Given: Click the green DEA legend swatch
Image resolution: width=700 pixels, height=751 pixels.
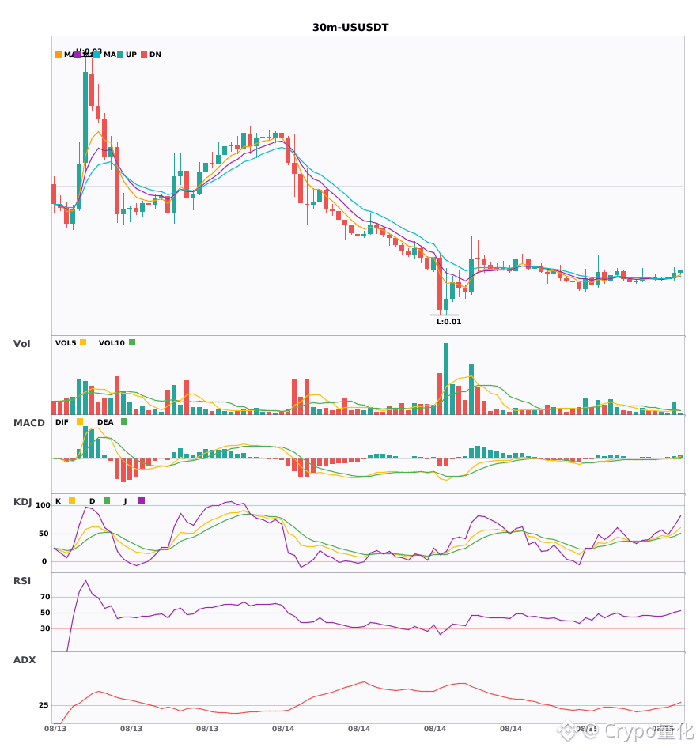Looking at the screenshot, I should click(124, 421).
